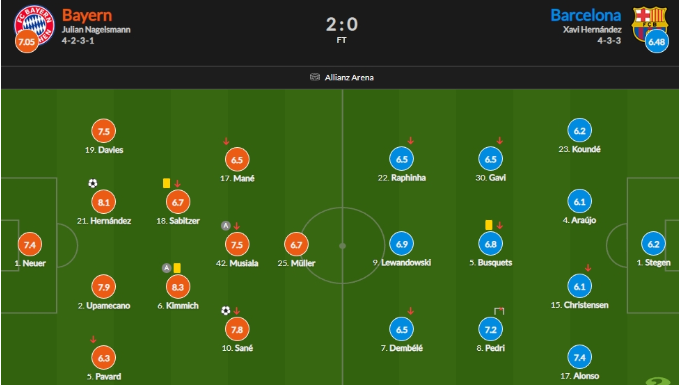
Task: Click the substitution arrow above Raphinha
Action: [411, 140]
